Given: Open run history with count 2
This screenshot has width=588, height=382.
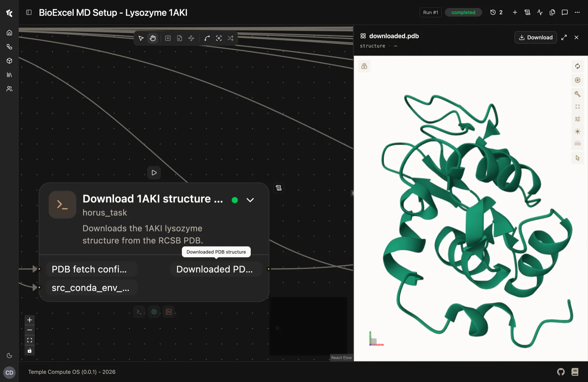Looking at the screenshot, I should coord(496,12).
